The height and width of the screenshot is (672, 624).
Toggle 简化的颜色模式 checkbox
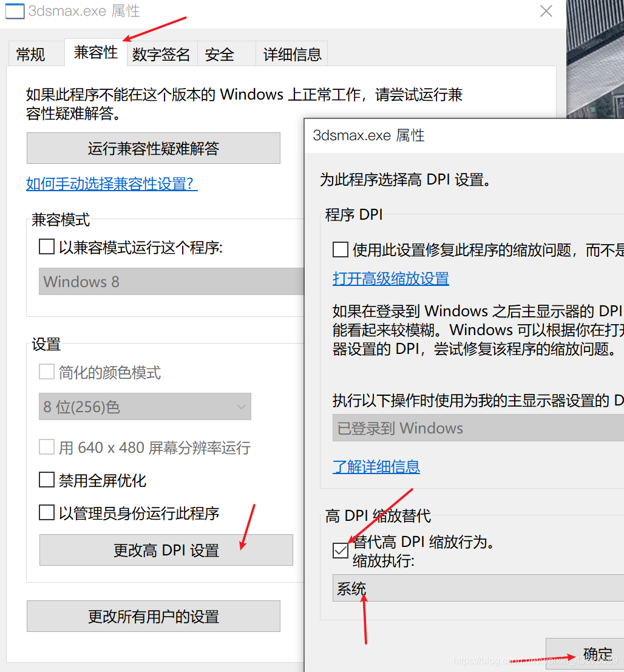click(x=47, y=372)
